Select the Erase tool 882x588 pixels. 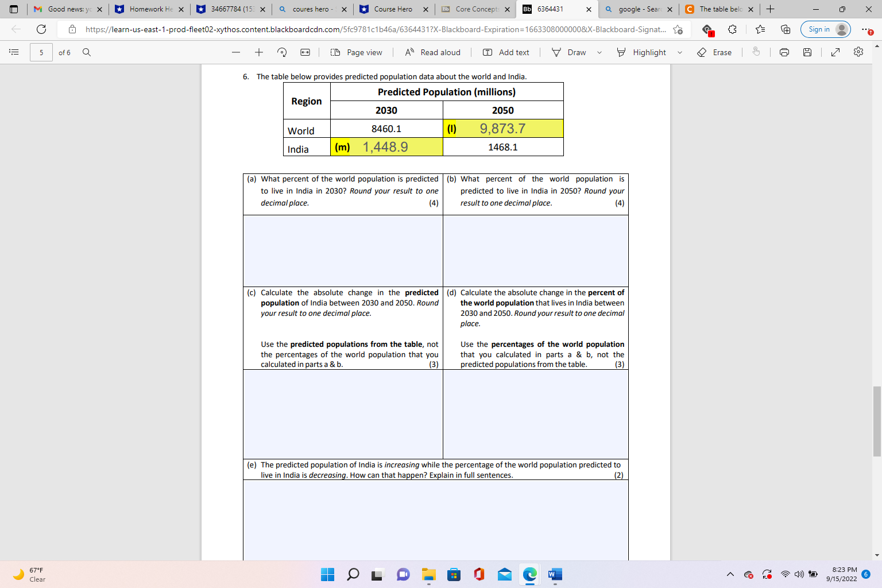714,52
